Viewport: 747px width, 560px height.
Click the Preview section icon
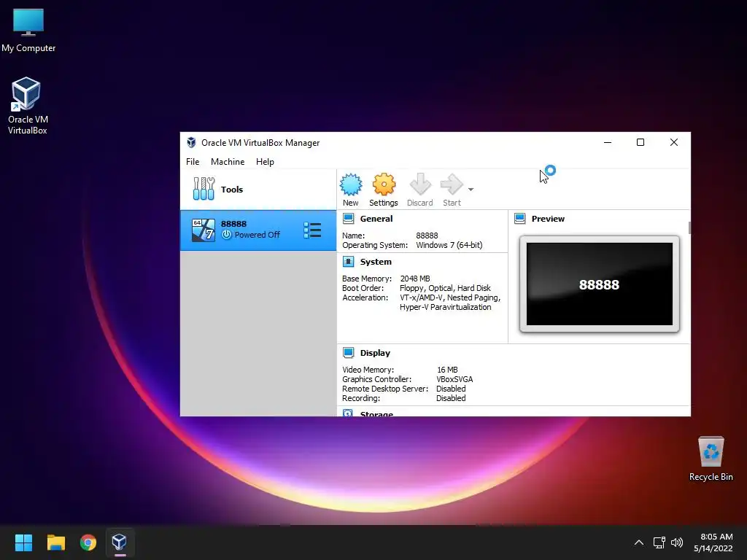519,219
